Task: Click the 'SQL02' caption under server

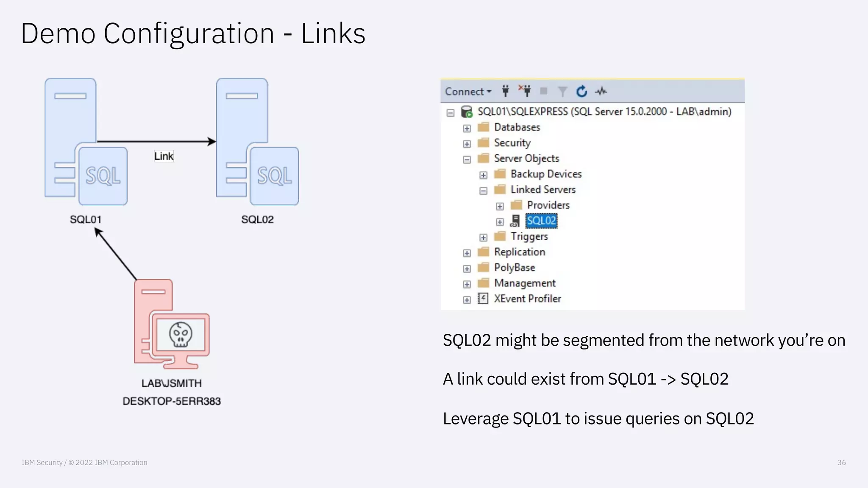Action: click(257, 219)
